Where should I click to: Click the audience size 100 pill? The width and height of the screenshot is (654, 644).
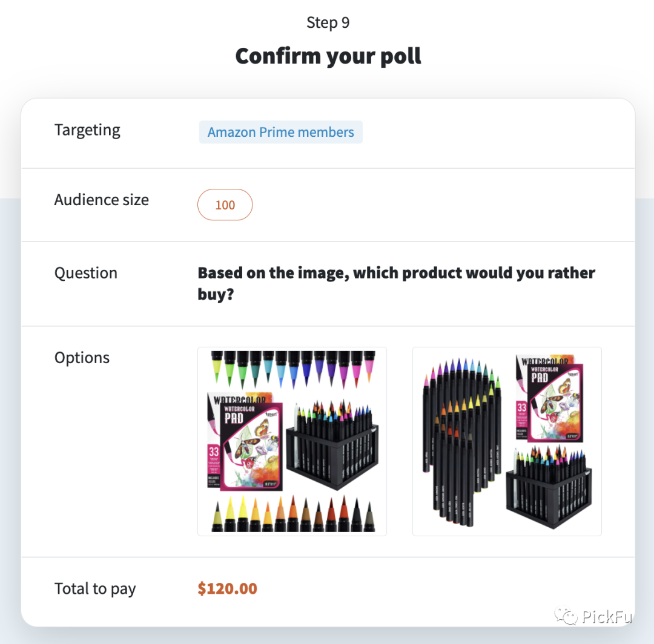point(225,205)
